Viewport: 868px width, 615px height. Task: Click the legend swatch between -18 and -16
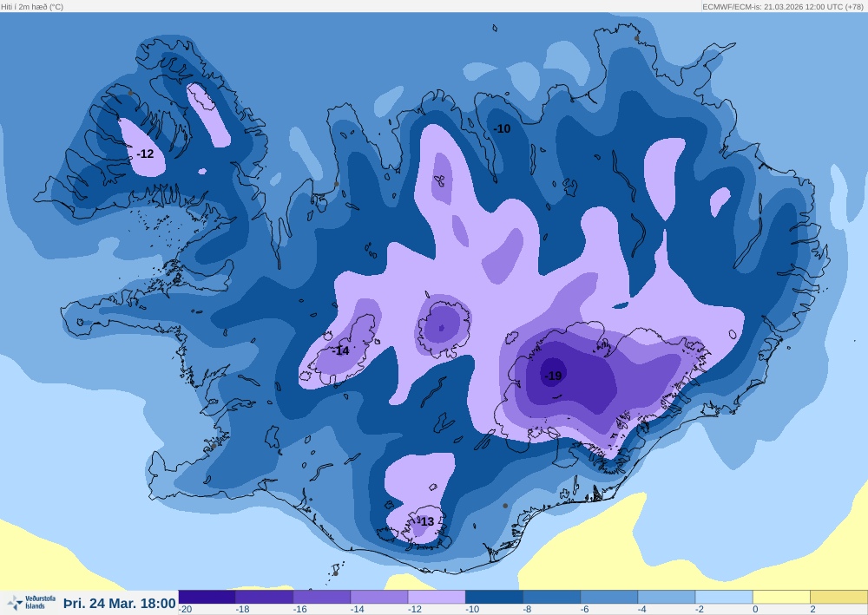[x=265, y=597]
